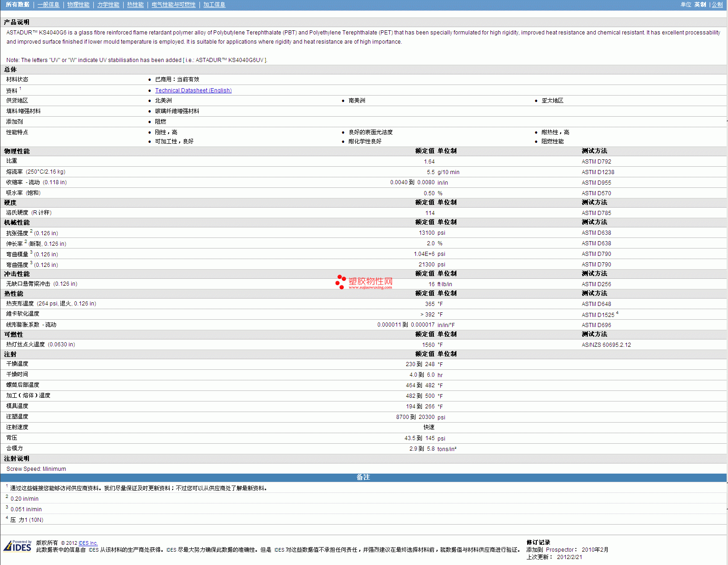The height and width of the screenshot is (565, 728).
Task: Click the Screw Speed: Minimum note
Action: click(36, 469)
